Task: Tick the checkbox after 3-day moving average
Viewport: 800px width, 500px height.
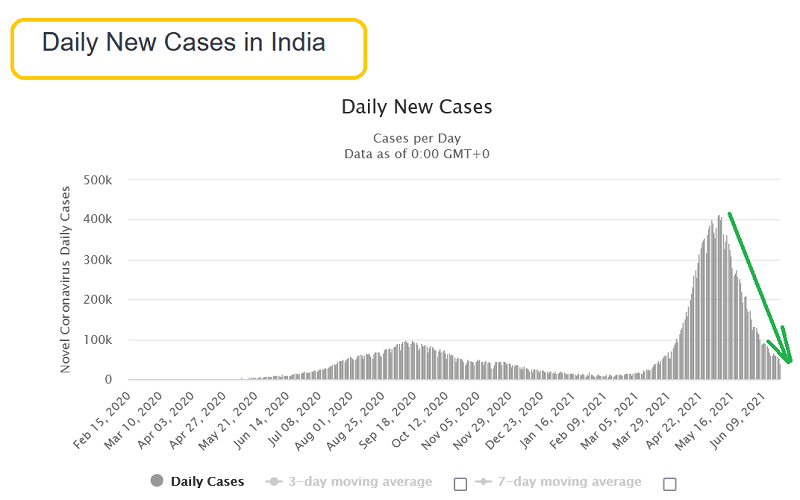Action: pyautogui.click(x=460, y=484)
